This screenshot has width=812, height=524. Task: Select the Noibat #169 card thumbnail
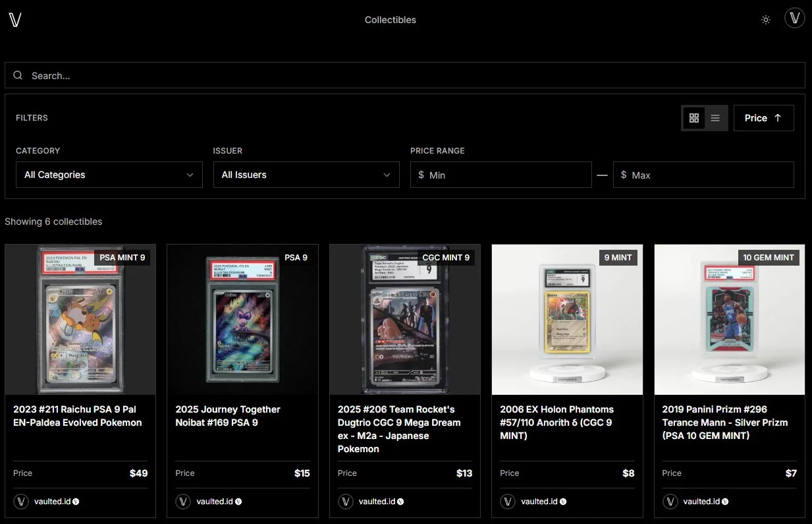coord(242,320)
